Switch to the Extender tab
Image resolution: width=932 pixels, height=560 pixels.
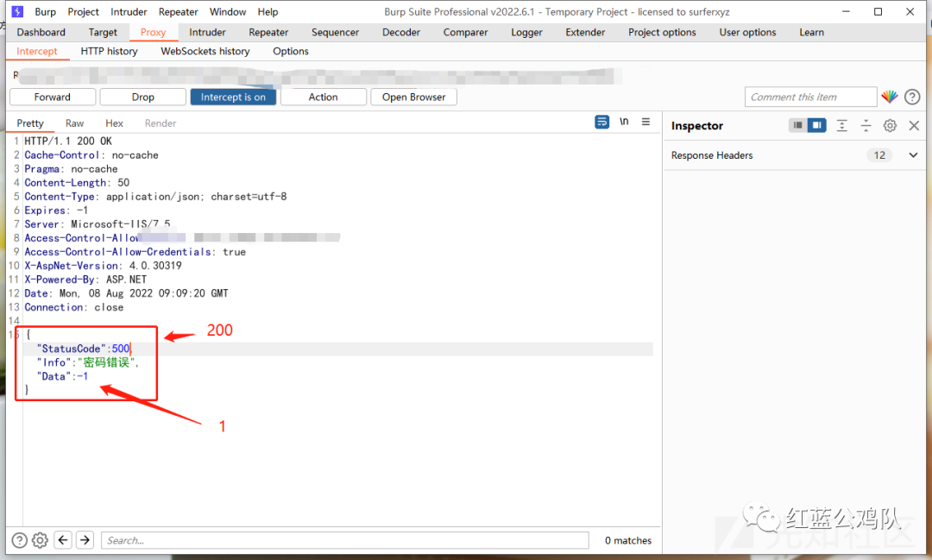click(585, 32)
